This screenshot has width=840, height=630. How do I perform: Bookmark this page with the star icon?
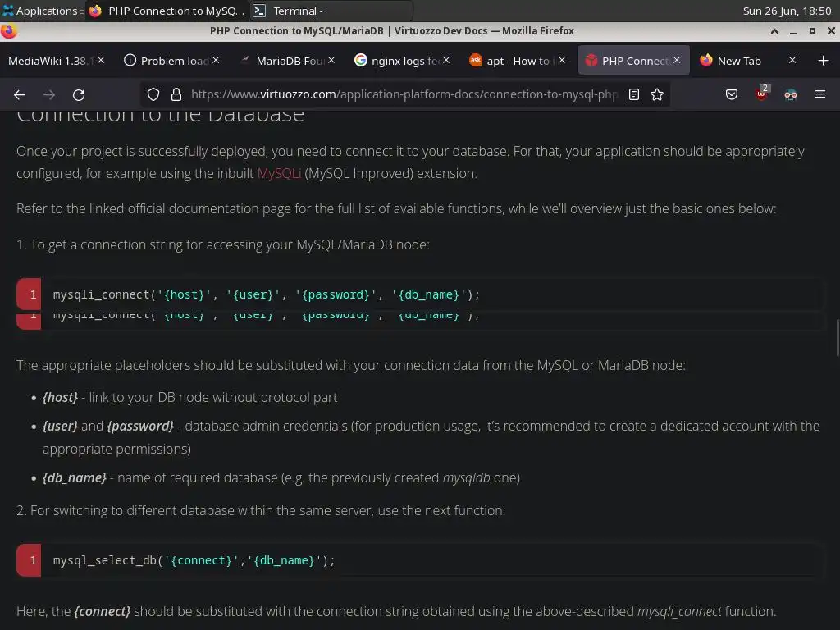657,95
